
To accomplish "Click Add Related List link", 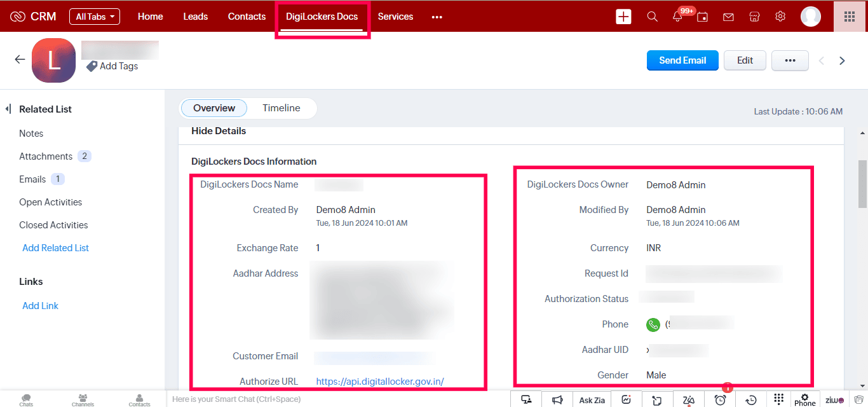I will tap(56, 248).
